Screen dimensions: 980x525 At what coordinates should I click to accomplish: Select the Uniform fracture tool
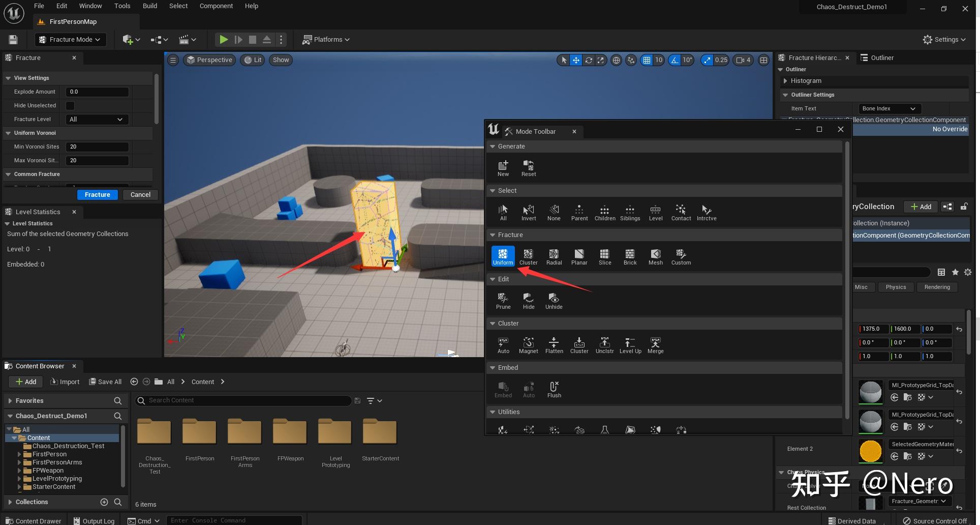(x=503, y=256)
